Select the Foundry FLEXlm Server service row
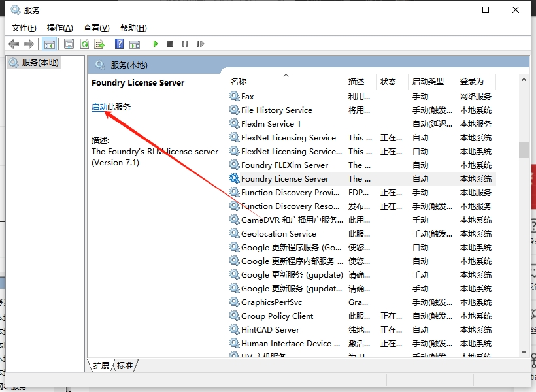 (x=284, y=165)
